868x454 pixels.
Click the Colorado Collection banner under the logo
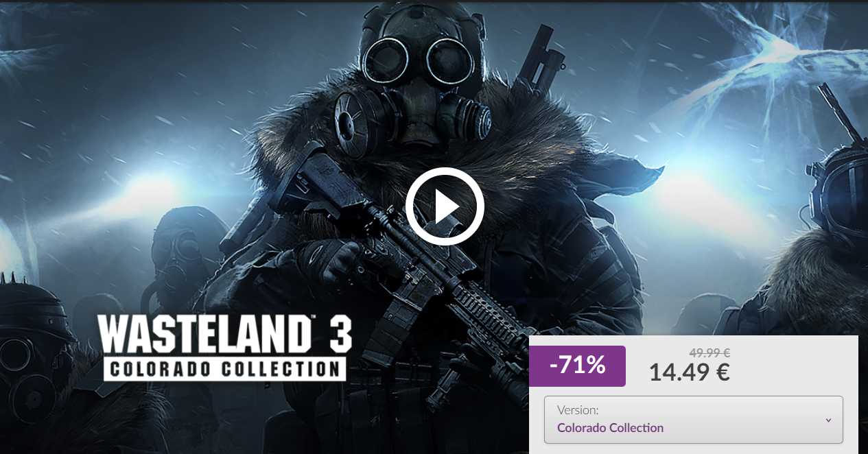tap(224, 368)
